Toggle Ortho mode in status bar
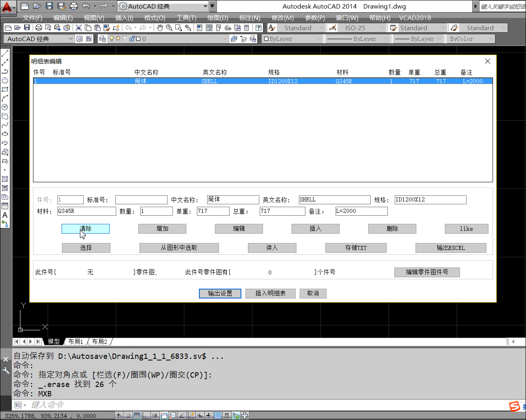 146,416
